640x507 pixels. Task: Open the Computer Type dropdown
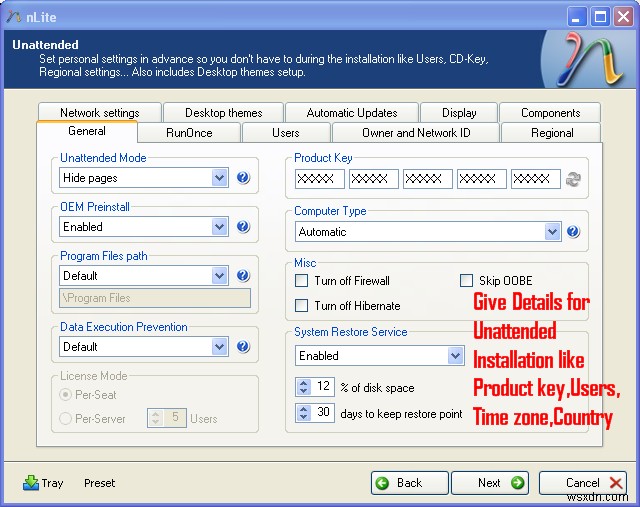click(x=552, y=231)
